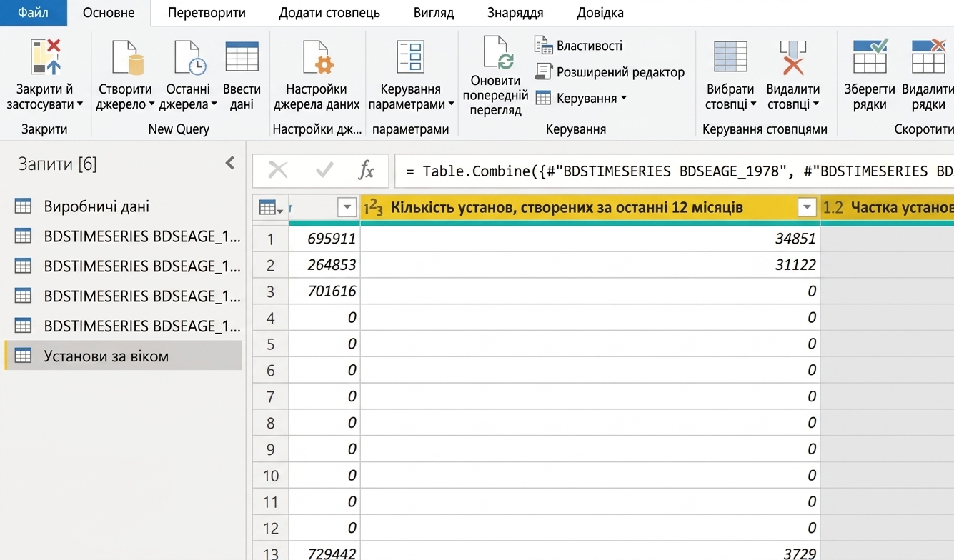Open the Розширений редактор
The height and width of the screenshot is (560, 954).
[x=610, y=72]
